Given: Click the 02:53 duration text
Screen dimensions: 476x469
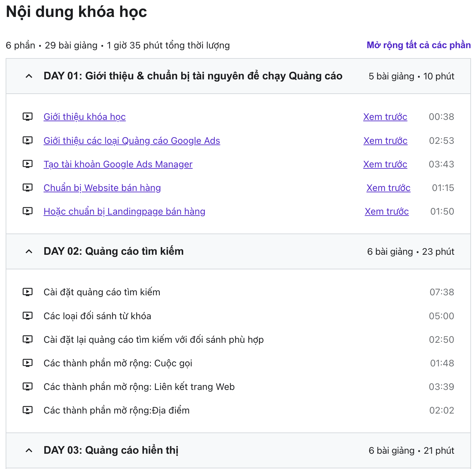Looking at the screenshot, I should point(441,141).
